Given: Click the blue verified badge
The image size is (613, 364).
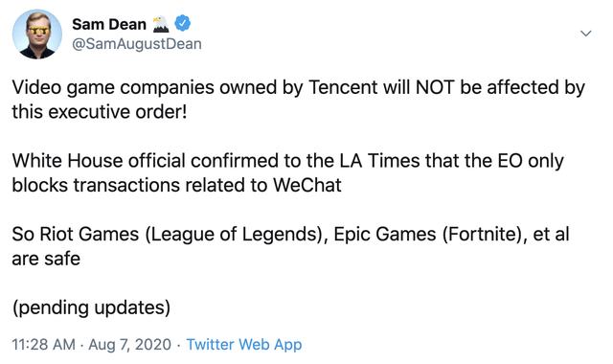Looking at the screenshot, I should coord(182,23).
